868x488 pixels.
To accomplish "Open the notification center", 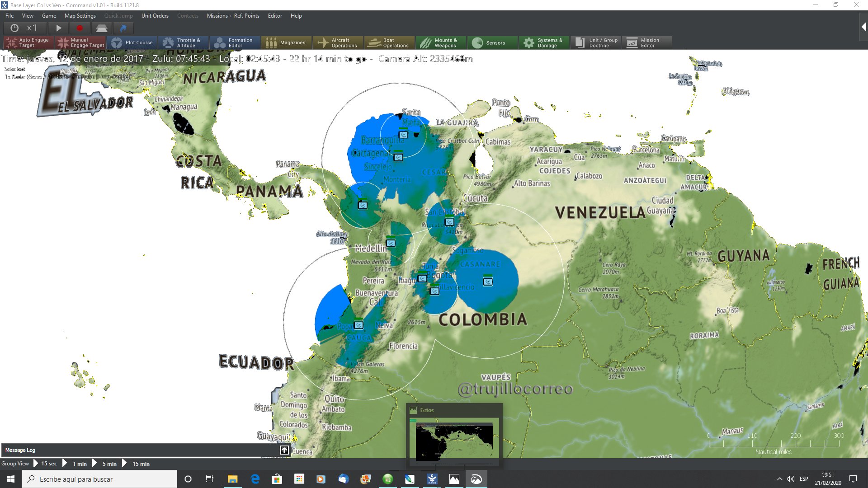I will point(853,479).
